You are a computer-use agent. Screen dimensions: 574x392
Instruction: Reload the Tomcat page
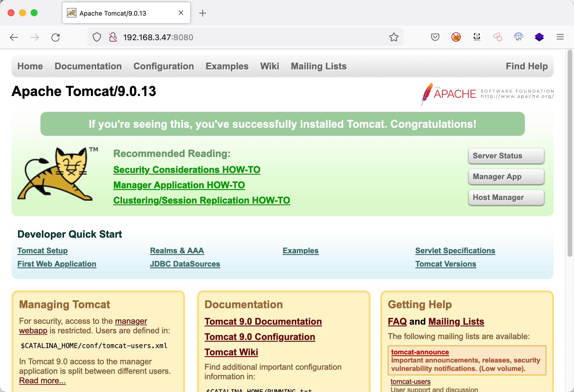pyautogui.click(x=55, y=37)
